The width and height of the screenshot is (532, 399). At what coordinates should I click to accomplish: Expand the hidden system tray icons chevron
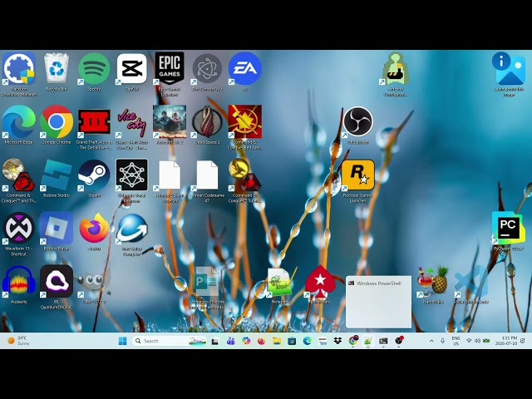[x=431, y=341]
